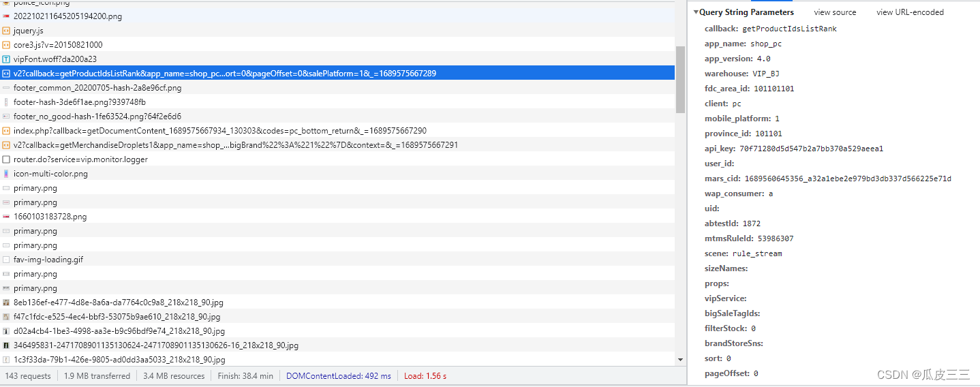Click the dark thumbnail icon of the 346495831 jpg
Viewport: 980px width, 387px height.
6,345
